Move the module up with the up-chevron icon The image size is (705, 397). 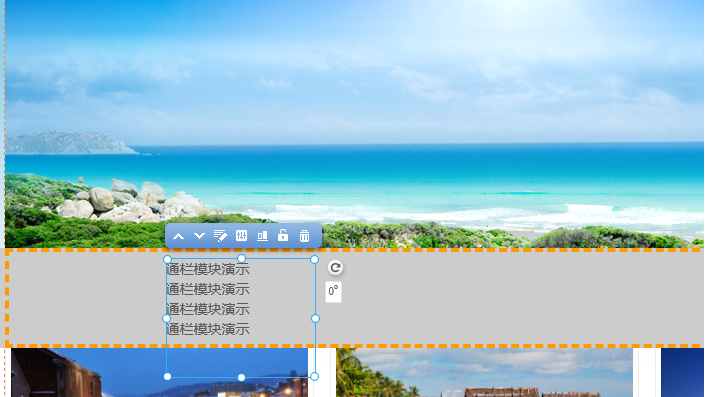pos(178,236)
